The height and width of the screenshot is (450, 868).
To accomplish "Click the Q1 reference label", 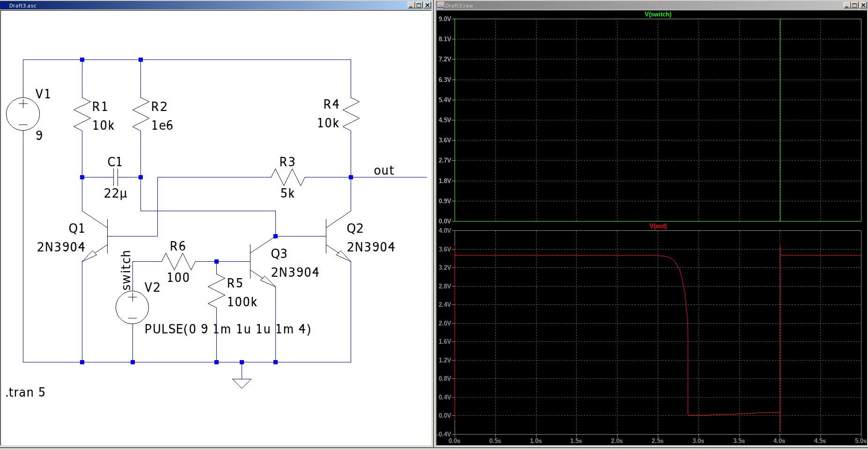I will (77, 229).
